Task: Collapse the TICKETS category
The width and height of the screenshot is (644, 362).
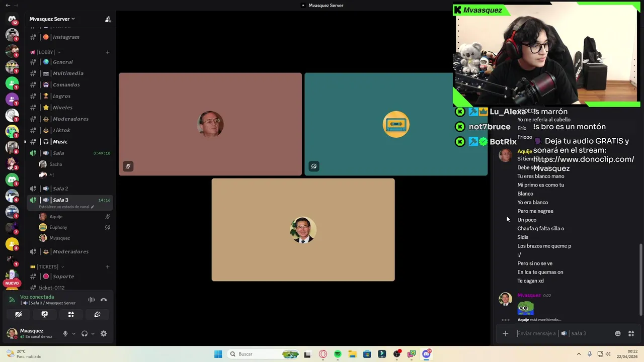Action: coord(48,267)
